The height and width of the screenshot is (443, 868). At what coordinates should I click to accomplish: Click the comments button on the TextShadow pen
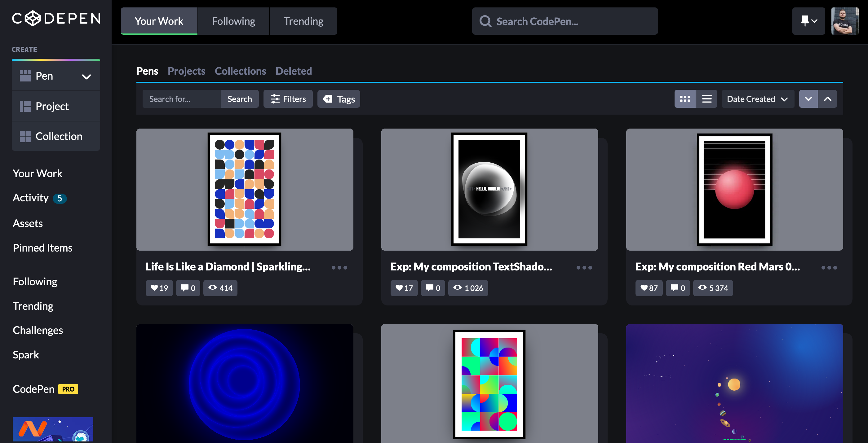433,288
